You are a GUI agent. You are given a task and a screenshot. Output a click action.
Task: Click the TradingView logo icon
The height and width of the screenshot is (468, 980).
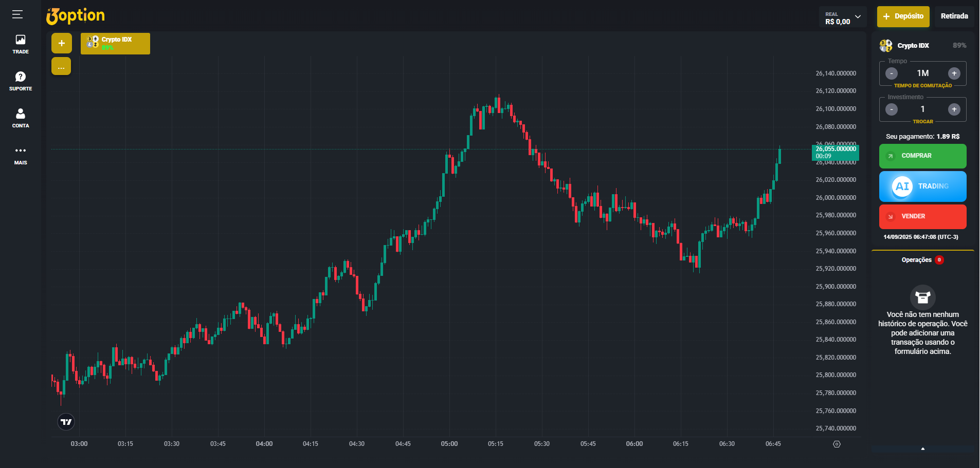(x=66, y=422)
